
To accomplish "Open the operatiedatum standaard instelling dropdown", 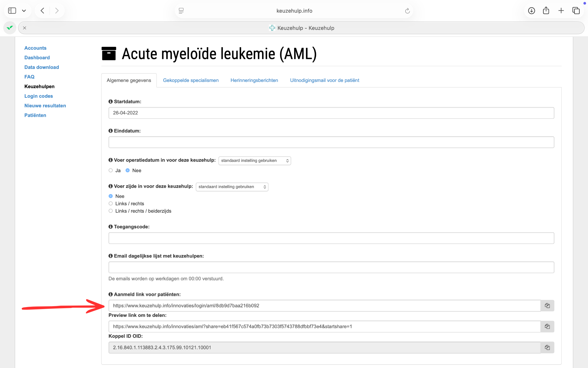I will click(x=254, y=161).
